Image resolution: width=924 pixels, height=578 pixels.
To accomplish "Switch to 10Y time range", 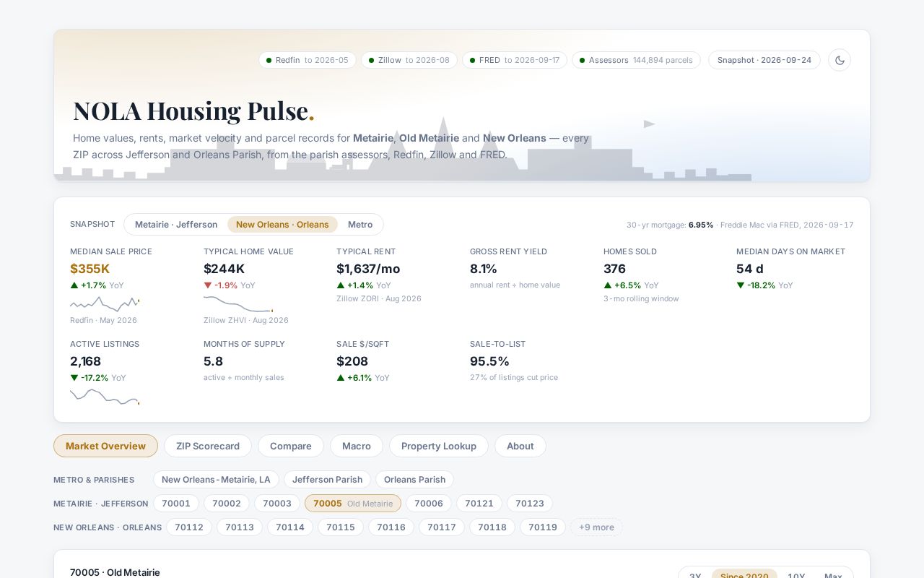I will pos(796,576).
